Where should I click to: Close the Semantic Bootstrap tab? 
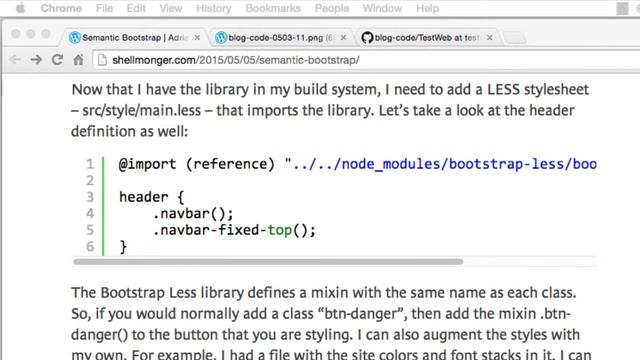[197, 38]
